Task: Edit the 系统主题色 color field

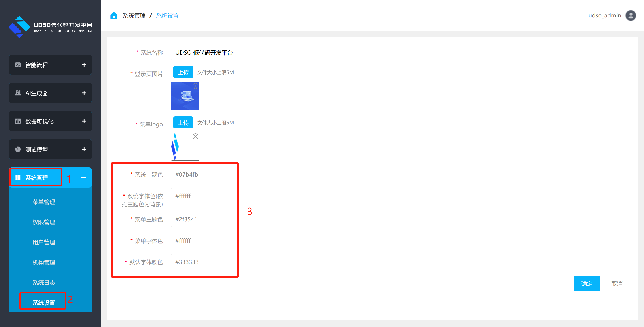Action: pos(191,174)
